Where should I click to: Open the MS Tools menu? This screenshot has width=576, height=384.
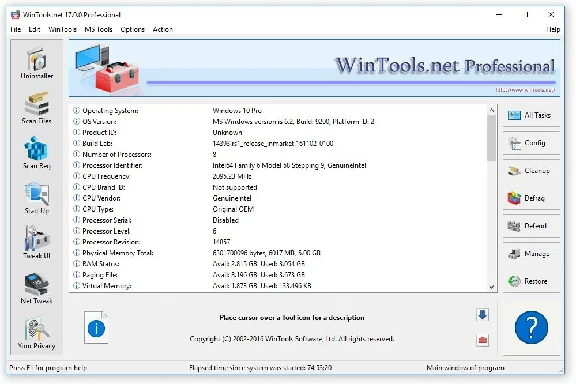(x=98, y=29)
